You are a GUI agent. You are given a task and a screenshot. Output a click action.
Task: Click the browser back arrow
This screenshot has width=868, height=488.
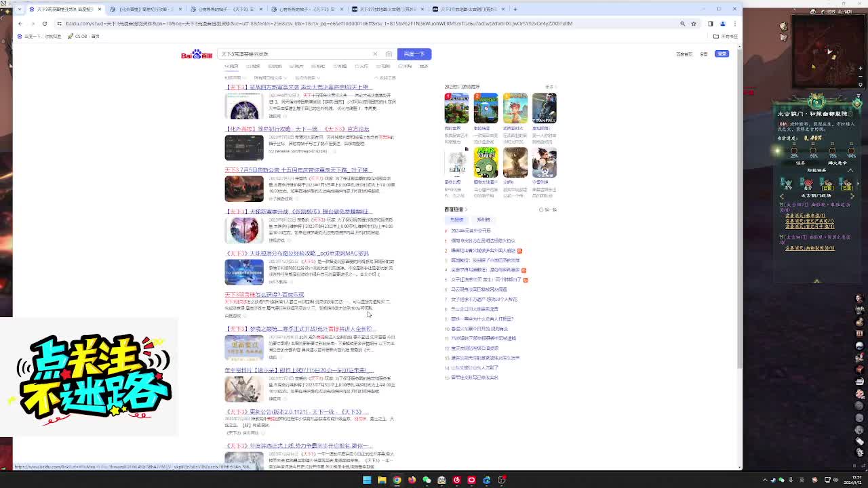point(20,23)
